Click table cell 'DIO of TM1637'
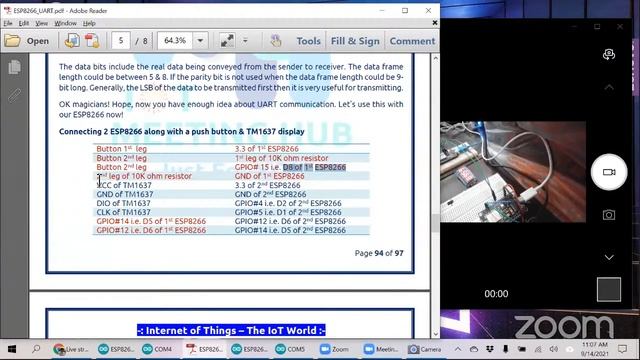Viewport: 640px width, 360px height. (123, 203)
